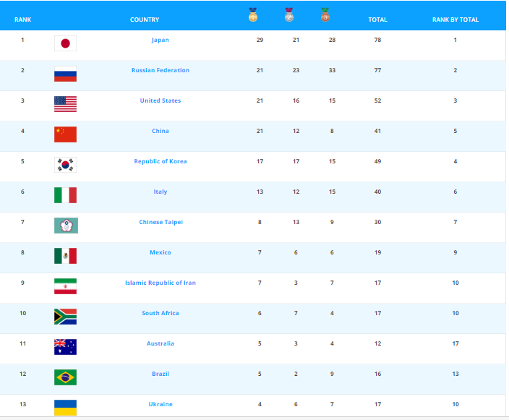Sort by the RANK column header

click(x=22, y=20)
